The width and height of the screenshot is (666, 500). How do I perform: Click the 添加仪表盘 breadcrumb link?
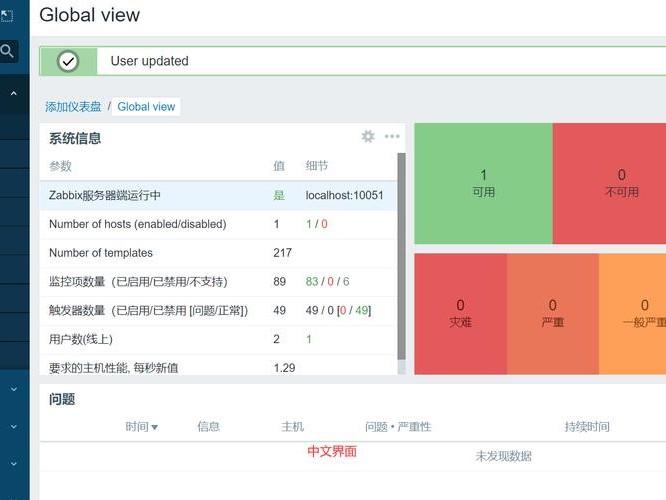click(x=73, y=107)
